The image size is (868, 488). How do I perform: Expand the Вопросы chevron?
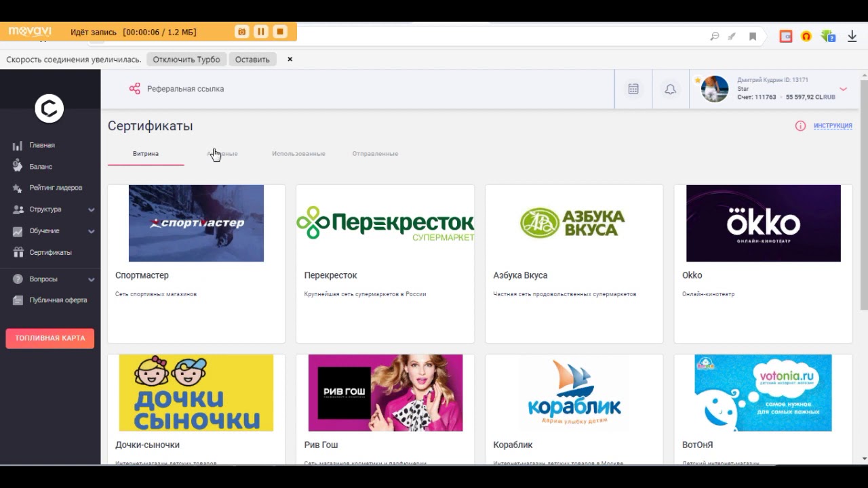[x=91, y=279]
